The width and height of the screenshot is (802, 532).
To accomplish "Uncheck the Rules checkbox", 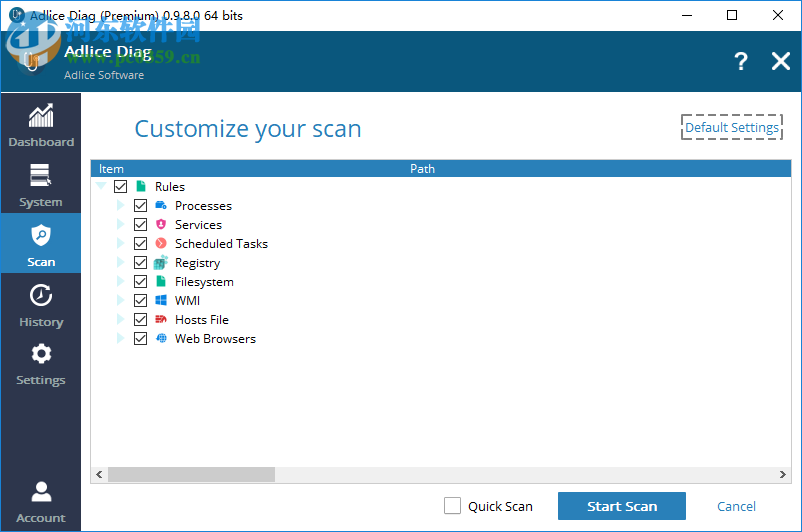I will [x=121, y=186].
